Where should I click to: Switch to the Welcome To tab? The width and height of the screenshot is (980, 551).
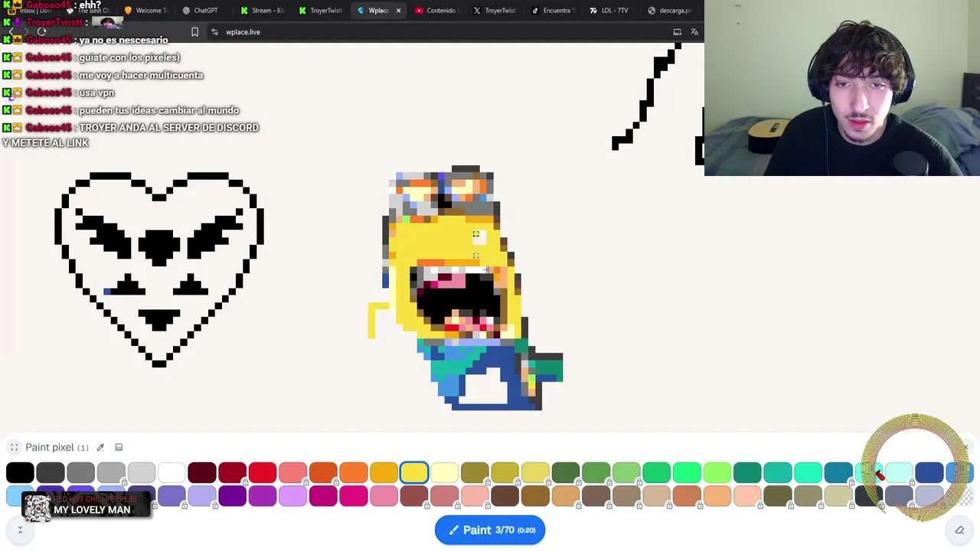coord(145,11)
